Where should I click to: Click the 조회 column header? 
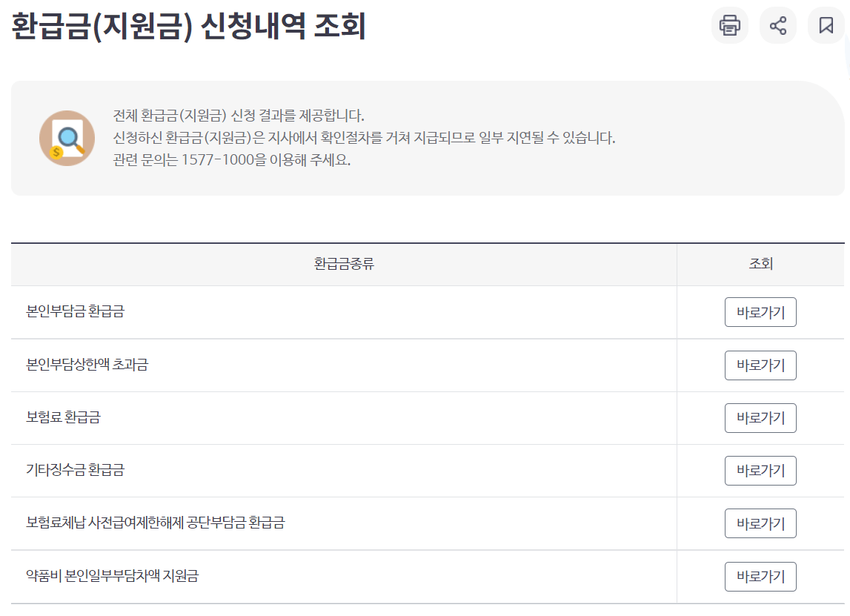(x=760, y=264)
